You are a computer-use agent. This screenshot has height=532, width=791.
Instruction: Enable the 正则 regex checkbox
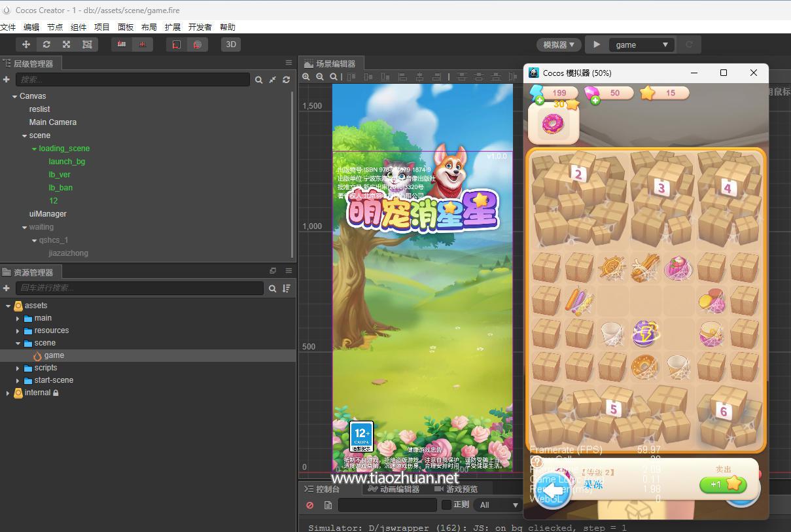point(447,505)
